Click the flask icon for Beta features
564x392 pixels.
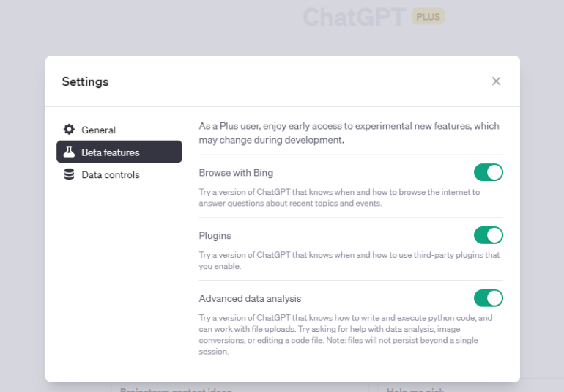[69, 152]
